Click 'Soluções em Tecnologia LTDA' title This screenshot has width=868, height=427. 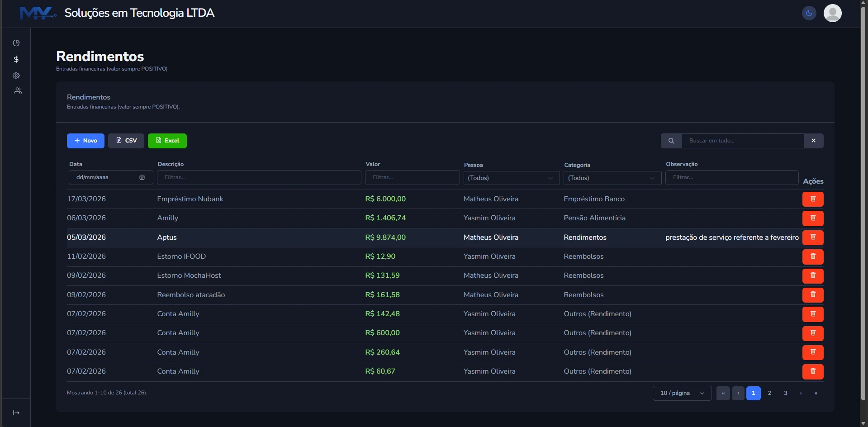pyautogui.click(x=139, y=13)
